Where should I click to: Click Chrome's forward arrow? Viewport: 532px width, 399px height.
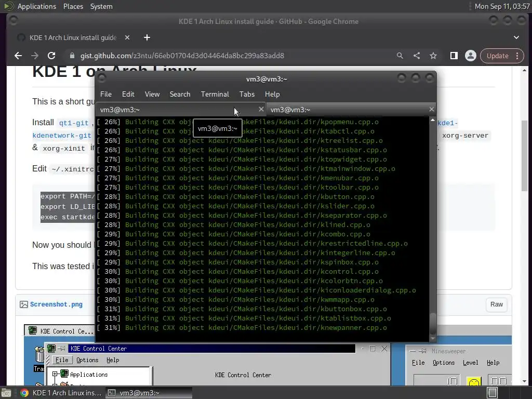click(35, 56)
